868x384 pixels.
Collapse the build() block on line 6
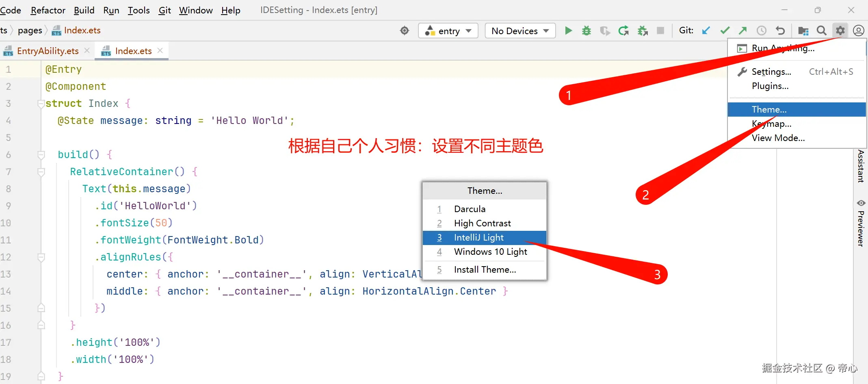point(41,155)
